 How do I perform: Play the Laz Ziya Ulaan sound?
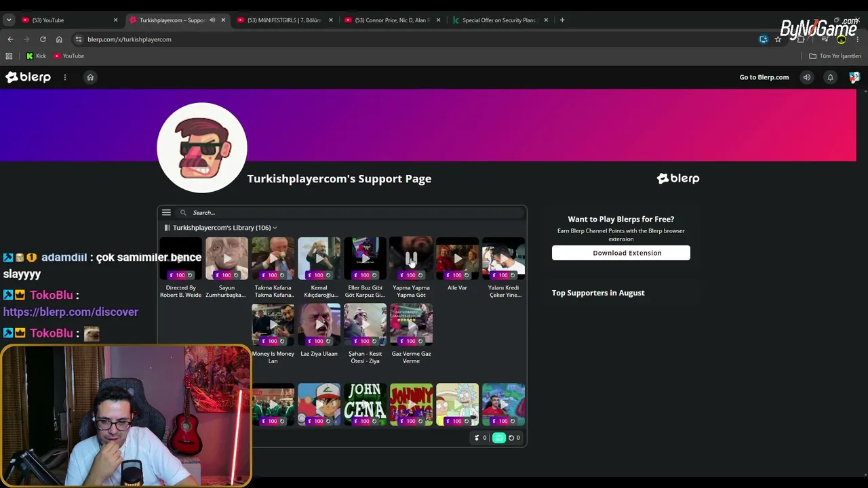point(319,325)
